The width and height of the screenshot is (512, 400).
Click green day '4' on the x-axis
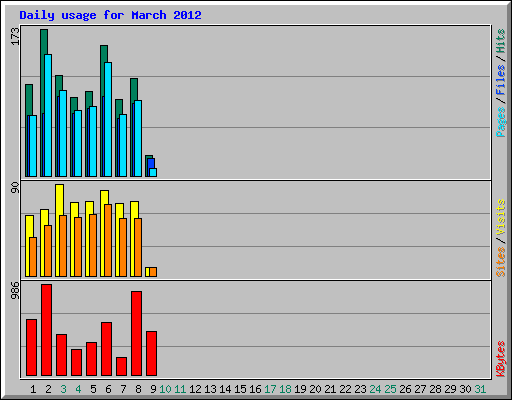tap(78, 389)
